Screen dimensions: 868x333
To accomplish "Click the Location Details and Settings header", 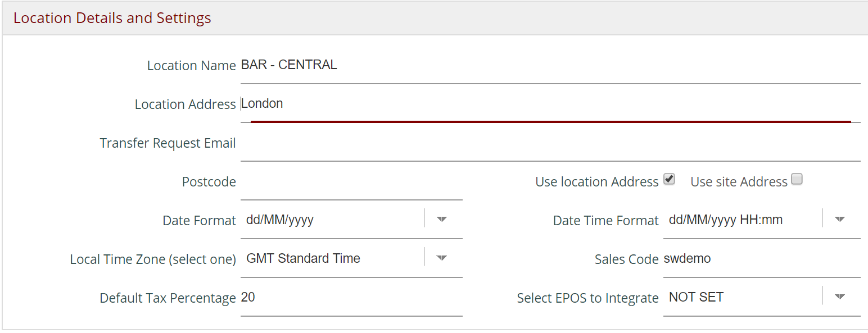I will (x=112, y=17).
